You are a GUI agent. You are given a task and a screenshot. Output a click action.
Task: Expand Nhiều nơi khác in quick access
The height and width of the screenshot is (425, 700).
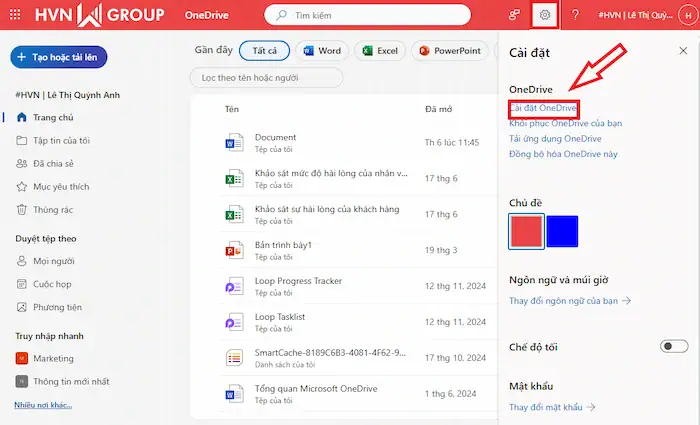click(x=43, y=405)
